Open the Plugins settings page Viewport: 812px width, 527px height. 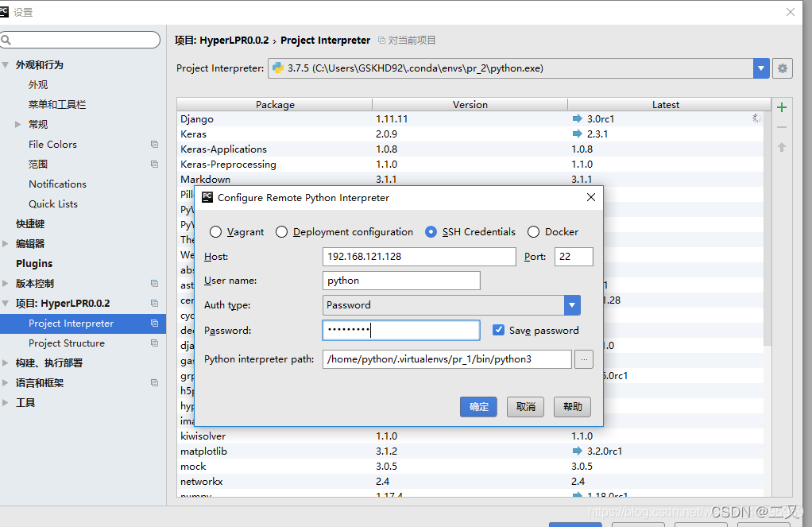34,263
